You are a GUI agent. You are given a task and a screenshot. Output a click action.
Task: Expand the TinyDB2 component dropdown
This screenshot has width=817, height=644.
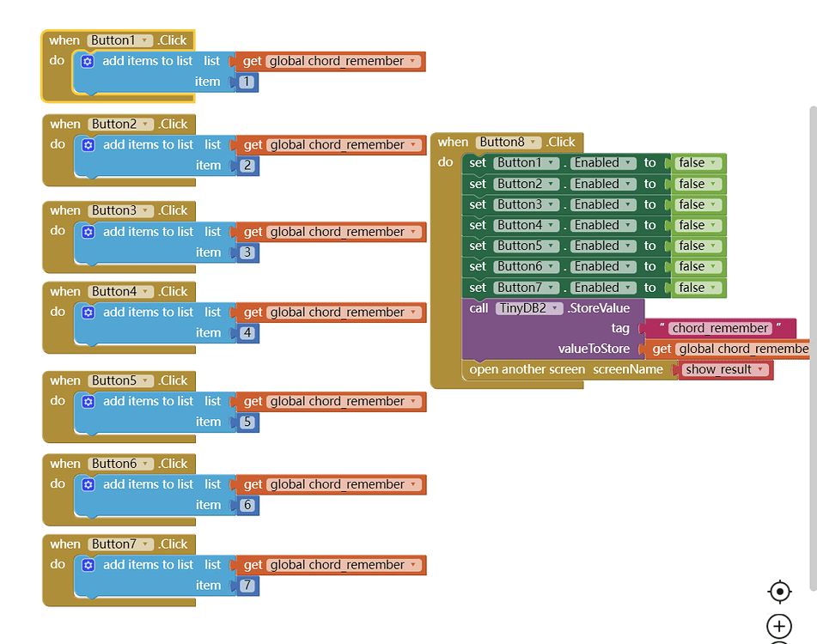click(x=529, y=308)
